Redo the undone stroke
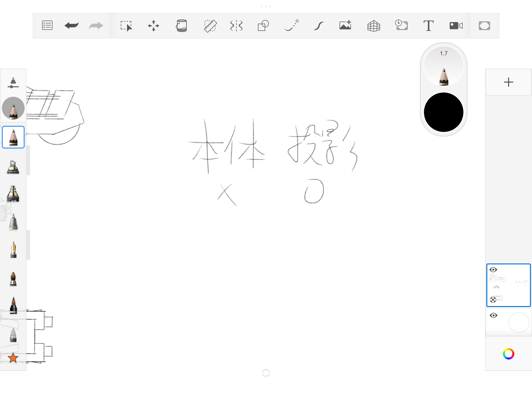The height and width of the screenshot is (399, 532). 96,25
